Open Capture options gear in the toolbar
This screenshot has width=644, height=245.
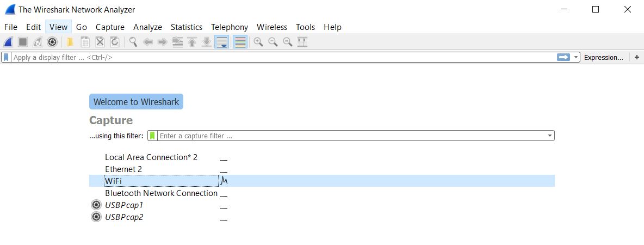tap(52, 42)
